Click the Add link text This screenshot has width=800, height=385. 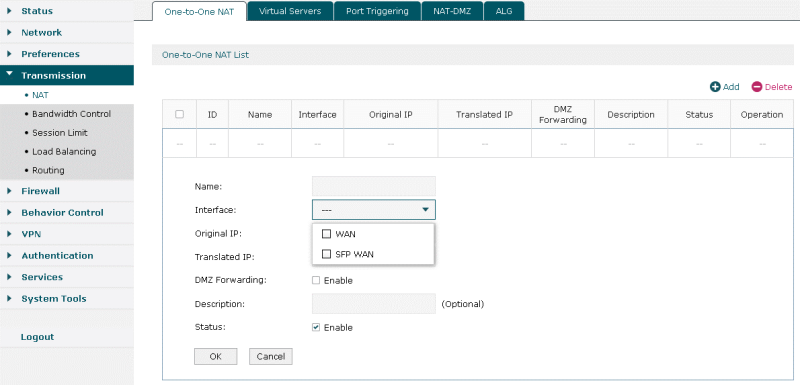[x=731, y=87]
